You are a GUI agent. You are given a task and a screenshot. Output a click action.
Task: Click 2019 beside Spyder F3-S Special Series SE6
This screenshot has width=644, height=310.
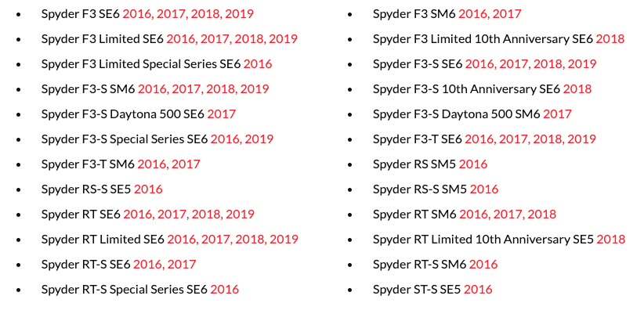tap(259, 139)
